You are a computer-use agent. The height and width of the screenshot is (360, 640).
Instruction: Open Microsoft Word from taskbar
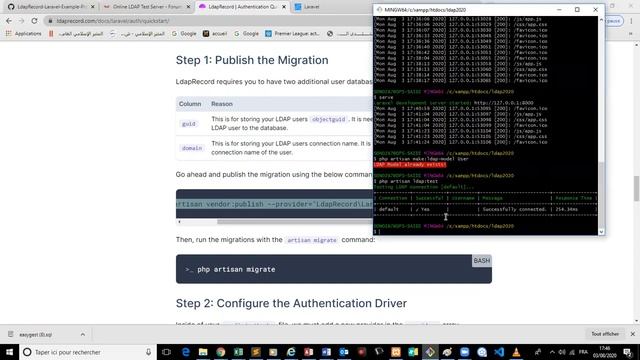click(x=326, y=352)
